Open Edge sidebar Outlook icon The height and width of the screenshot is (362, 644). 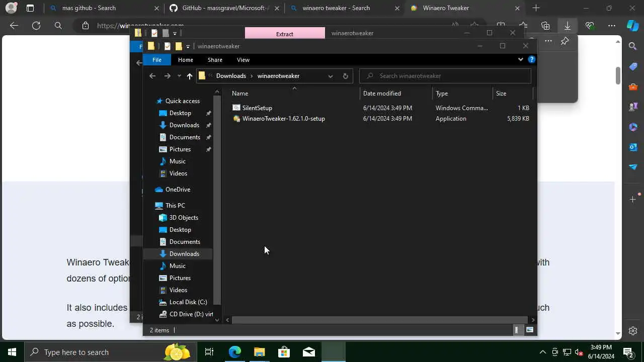[633, 147]
